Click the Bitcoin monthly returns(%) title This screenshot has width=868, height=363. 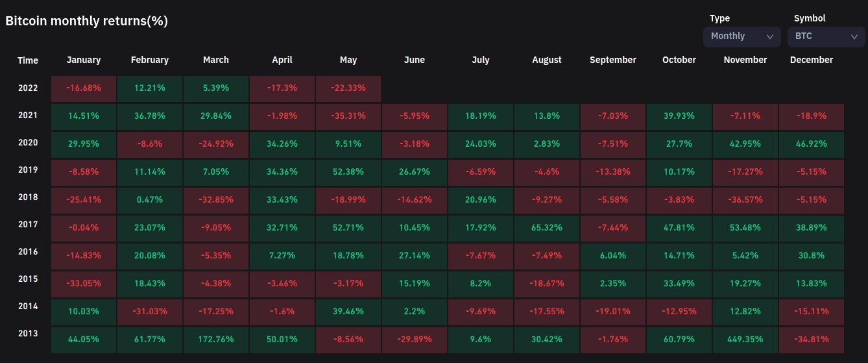(87, 21)
